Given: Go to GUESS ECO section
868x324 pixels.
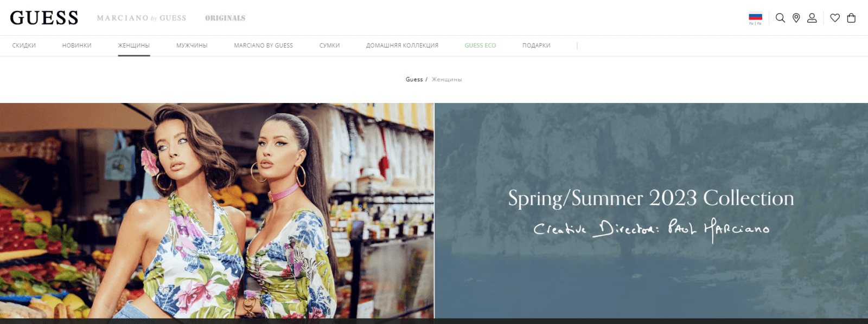Looking at the screenshot, I should pos(480,46).
